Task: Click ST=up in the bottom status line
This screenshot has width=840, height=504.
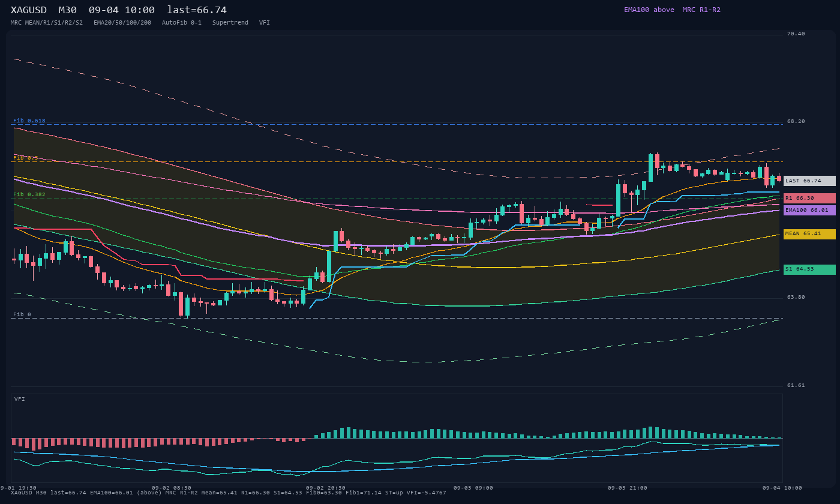Action: (x=394, y=493)
